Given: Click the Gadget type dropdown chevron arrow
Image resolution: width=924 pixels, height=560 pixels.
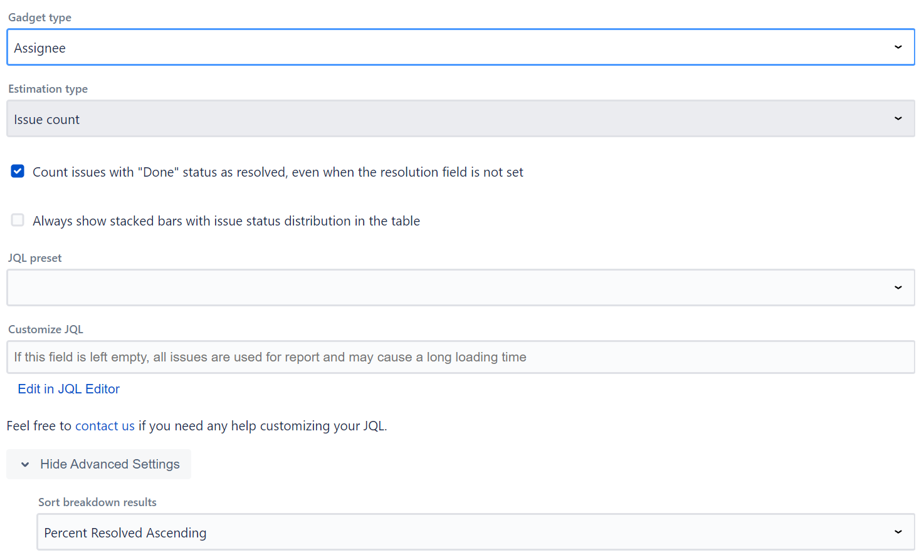Looking at the screenshot, I should point(898,47).
